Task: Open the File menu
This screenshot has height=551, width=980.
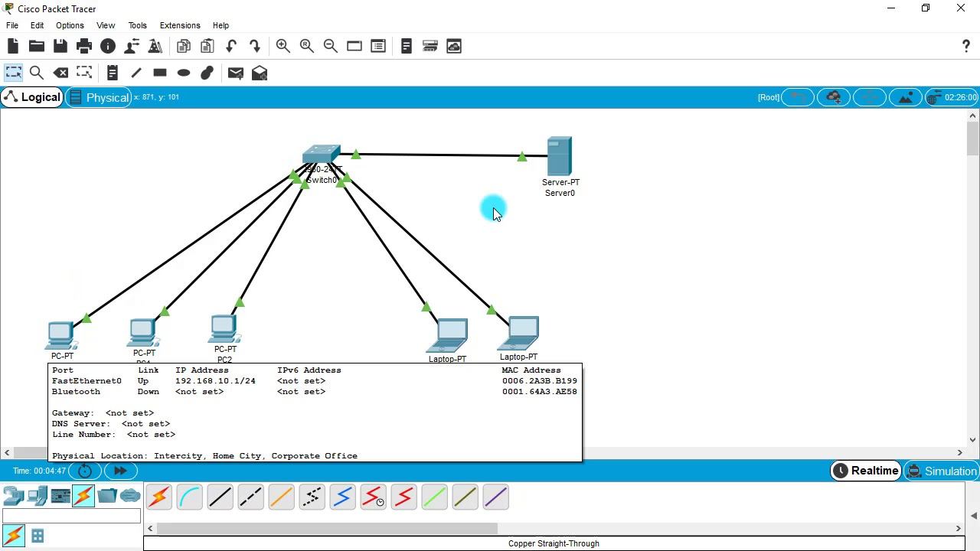Action: coord(12,25)
